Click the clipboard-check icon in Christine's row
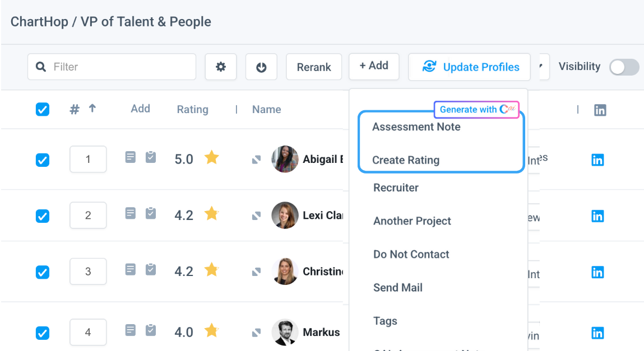 pos(151,269)
